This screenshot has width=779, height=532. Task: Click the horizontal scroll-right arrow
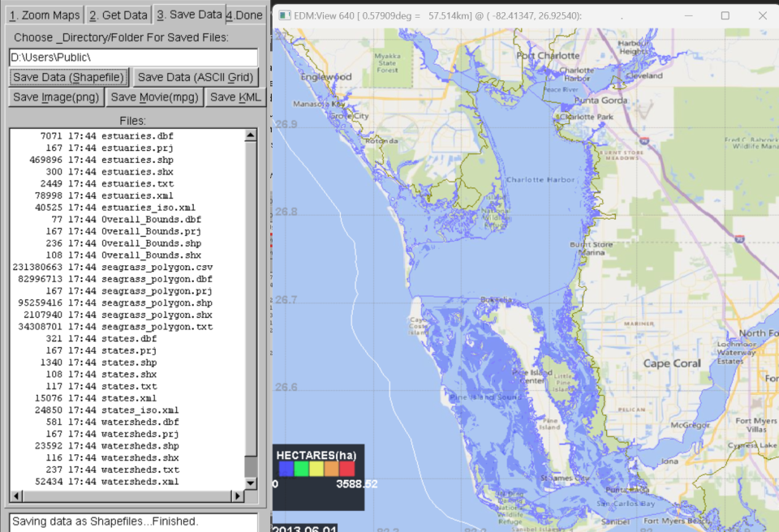coord(239,496)
